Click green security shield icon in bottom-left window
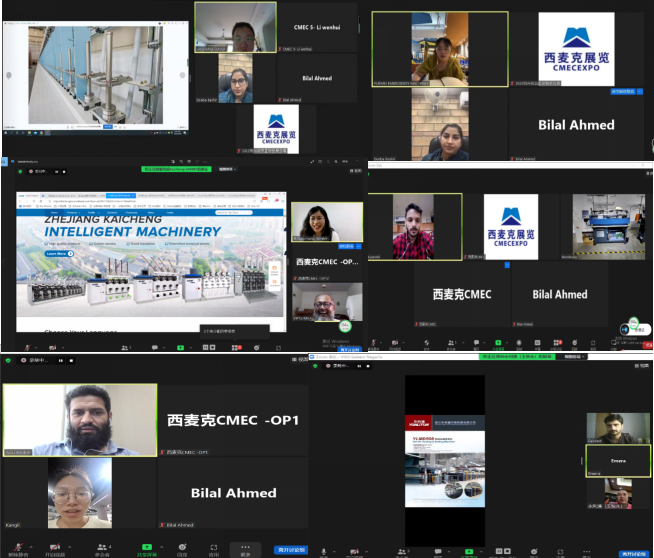Image resolution: width=654 pixels, height=558 pixels. point(8,360)
